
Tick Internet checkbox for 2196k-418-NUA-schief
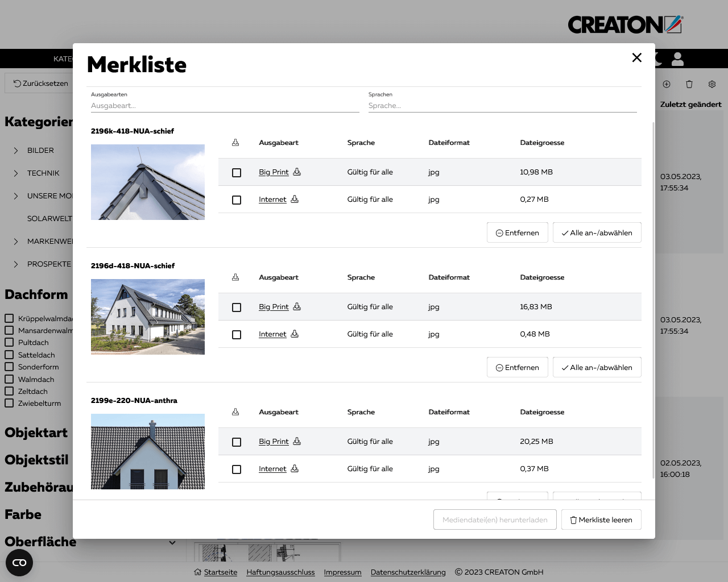237,200
